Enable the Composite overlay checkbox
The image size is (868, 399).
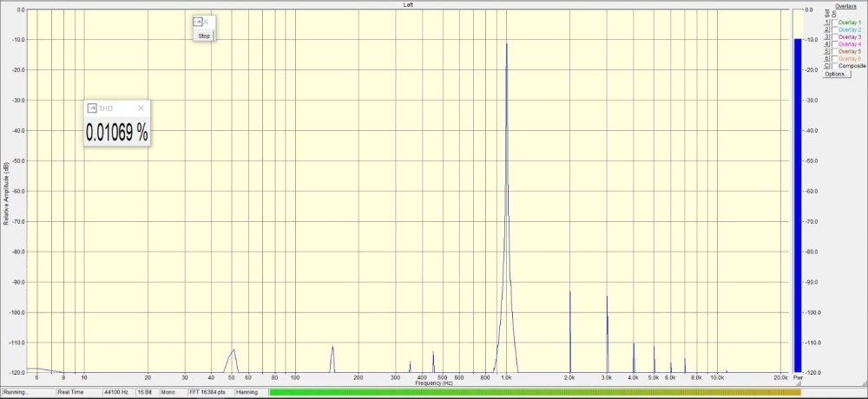(x=835, y=66)
